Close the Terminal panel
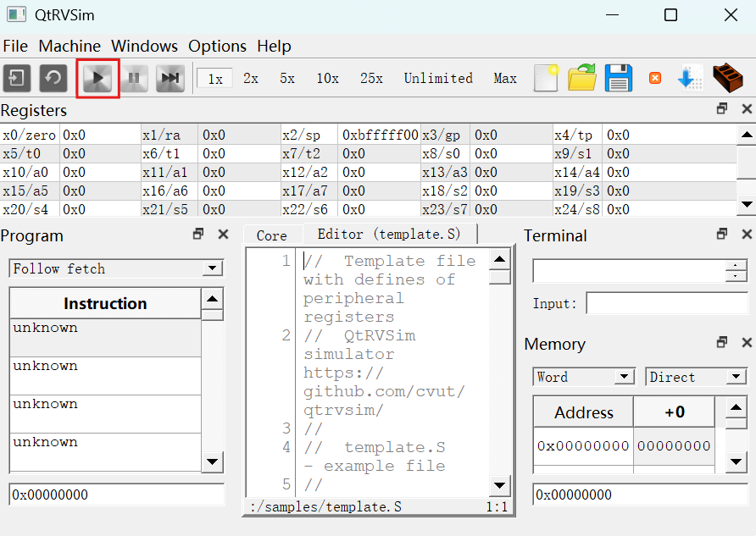The width and height of the screenshot is (756, 536). [747, 234]
